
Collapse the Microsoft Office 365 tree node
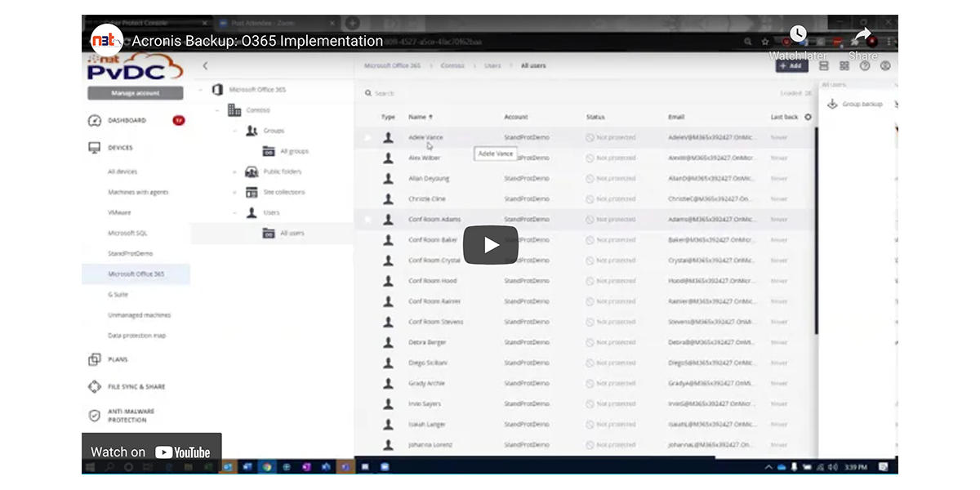click(201, 90)
